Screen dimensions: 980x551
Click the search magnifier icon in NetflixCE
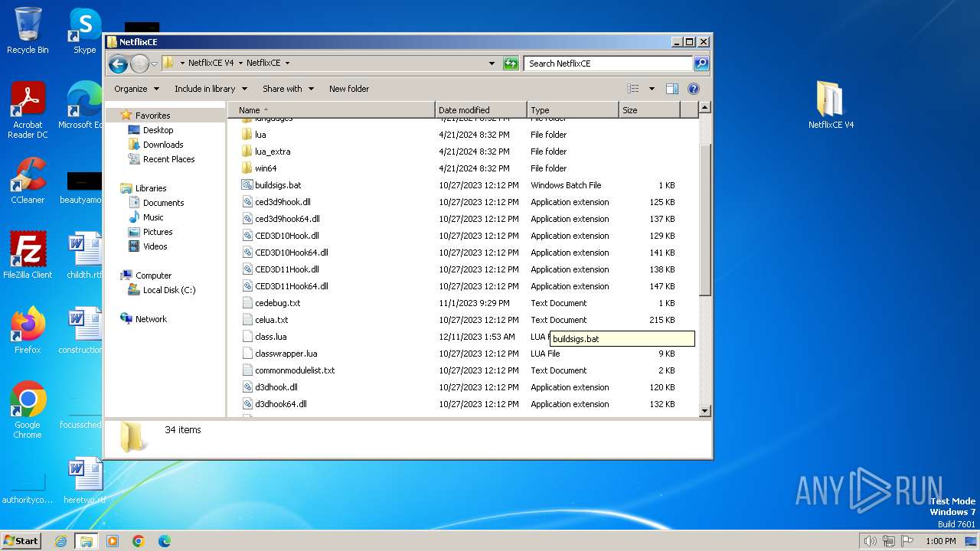(701, 64)
